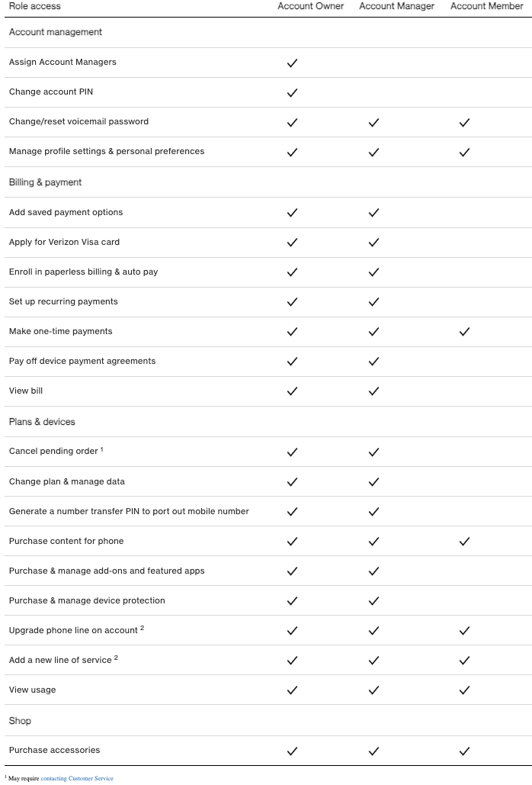Click the Account management section heading

tap(55, 32)
